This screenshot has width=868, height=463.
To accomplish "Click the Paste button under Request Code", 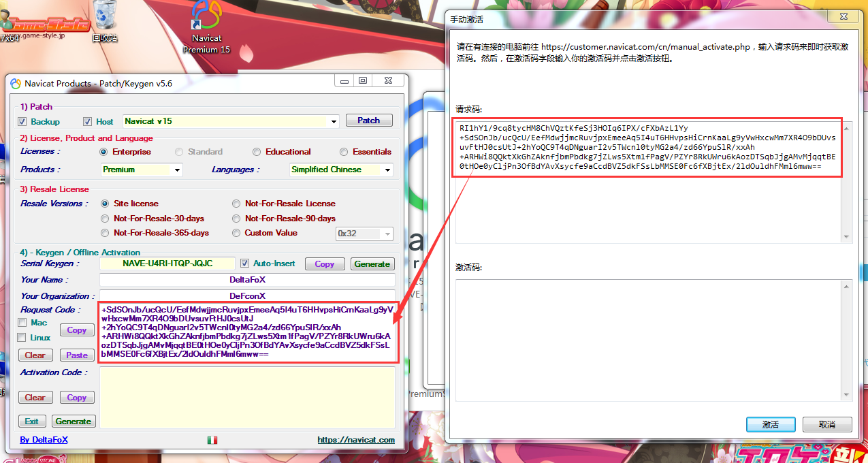I will point(77,355).
